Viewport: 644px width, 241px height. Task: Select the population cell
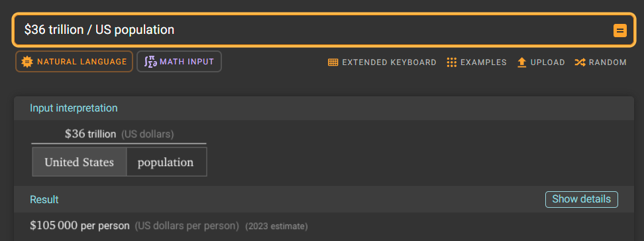(166, 162)
